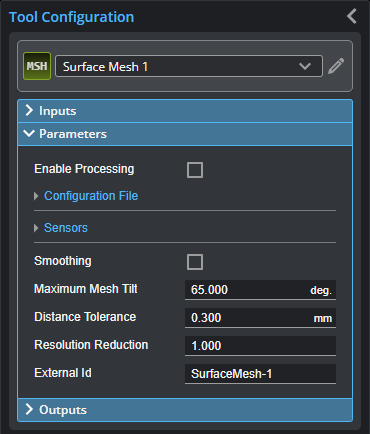
Task: Click the Configuration File triangle icon
Action: click(36, 196)
